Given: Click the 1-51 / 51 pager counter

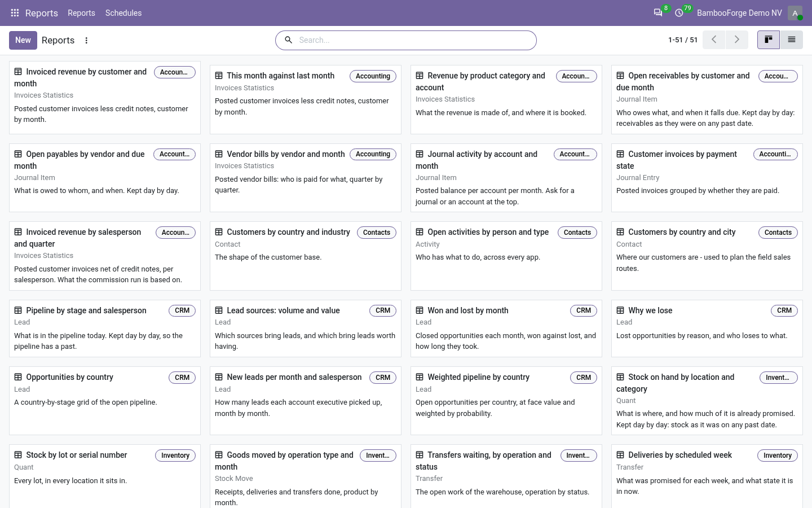Looking at the screenshot, I should point(683,40).
